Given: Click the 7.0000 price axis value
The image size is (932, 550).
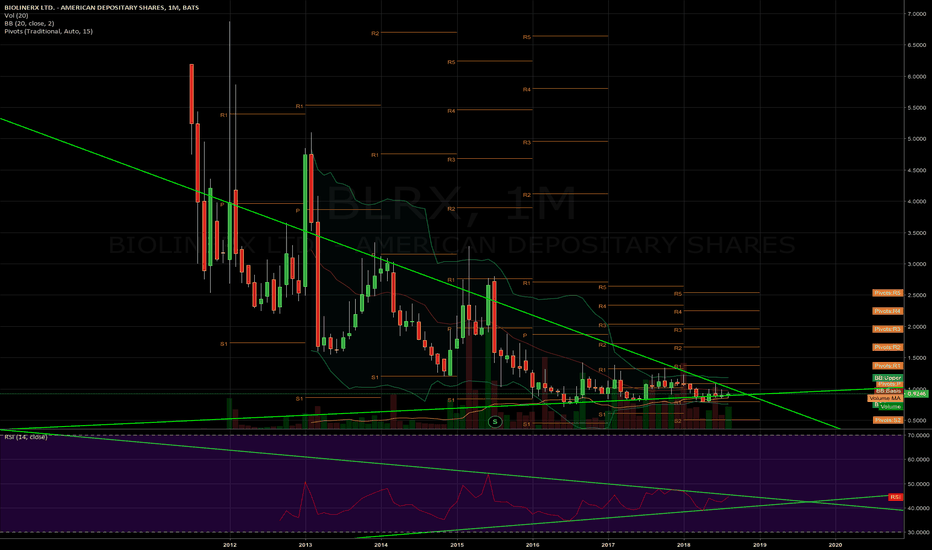Looking at the screenshot, I should [917, 14].
